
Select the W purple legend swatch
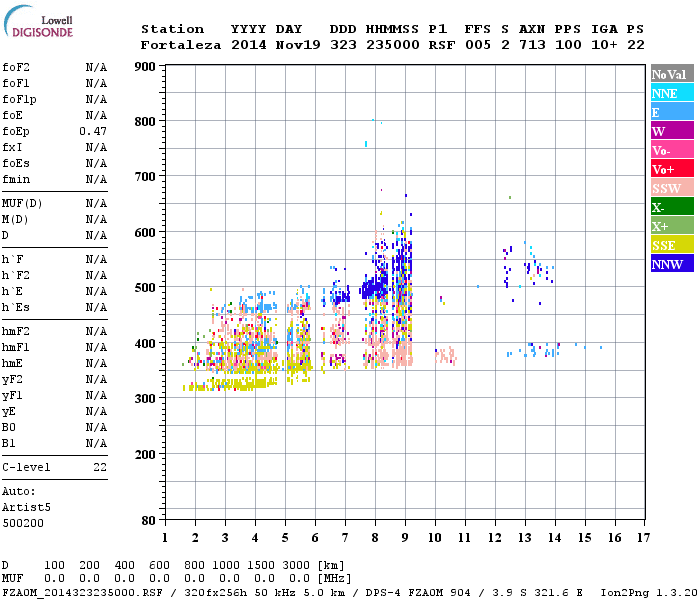672,130
